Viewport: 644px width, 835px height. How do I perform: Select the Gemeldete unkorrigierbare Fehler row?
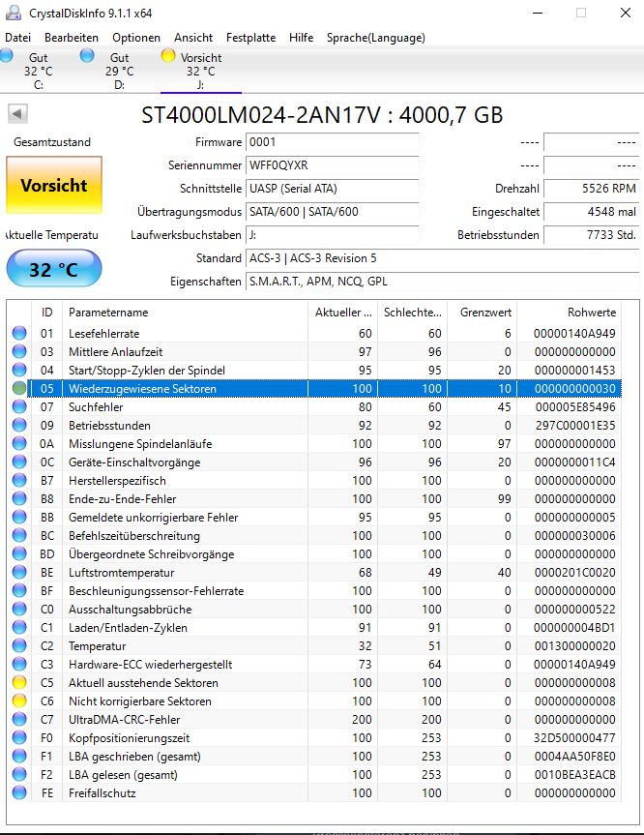point(314,517)
